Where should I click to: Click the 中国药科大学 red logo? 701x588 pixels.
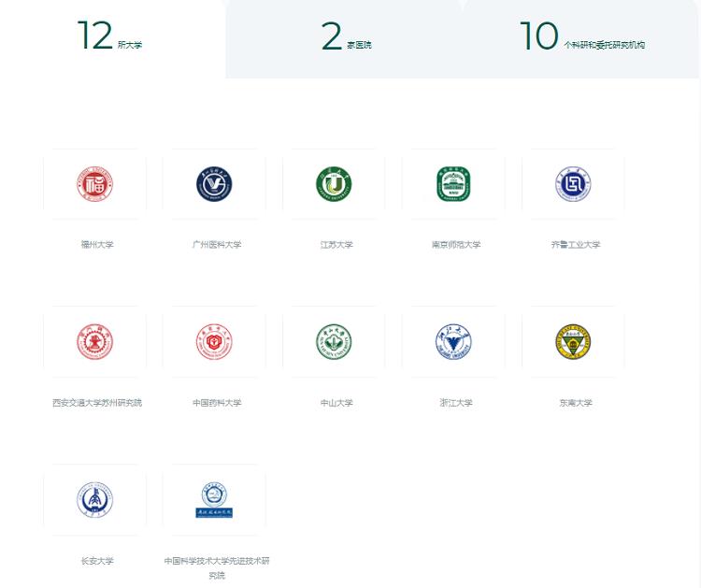click(x=214, y=341)
